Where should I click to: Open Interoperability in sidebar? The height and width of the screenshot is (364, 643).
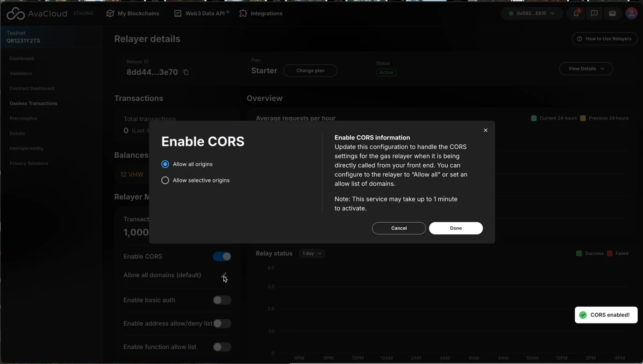coord(26,148)
